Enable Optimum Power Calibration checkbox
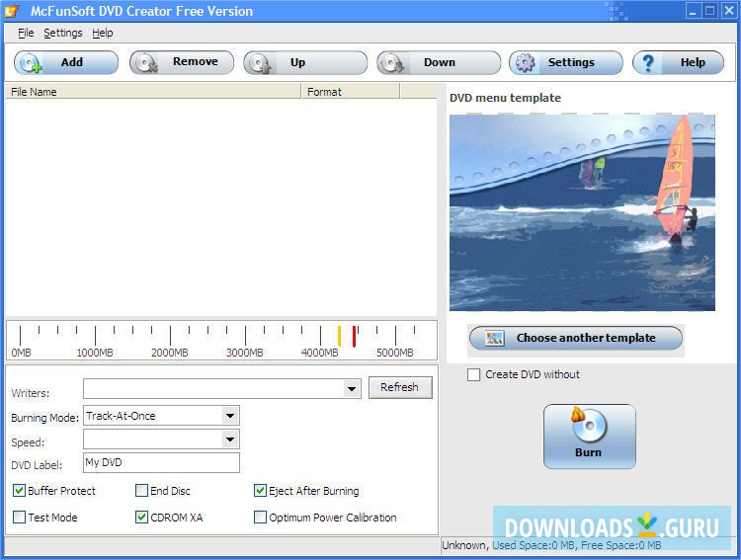The width and height of the screenshot is (741, 560). (x=260, y=517)
